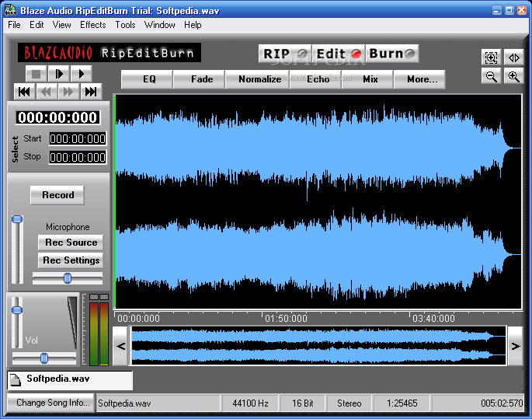Viewport: 532px width, 419px height.
Task: Switch to RIP mode
Action: point(285,54)
